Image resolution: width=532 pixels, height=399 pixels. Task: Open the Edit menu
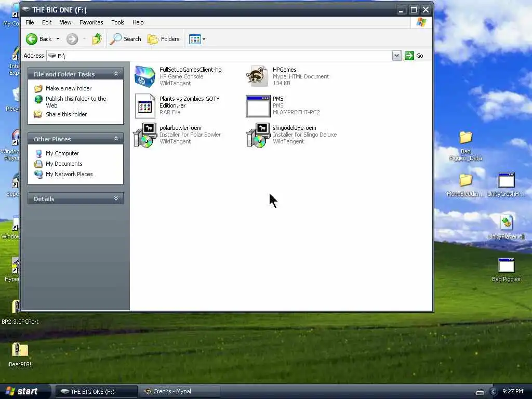click(47, 22)
